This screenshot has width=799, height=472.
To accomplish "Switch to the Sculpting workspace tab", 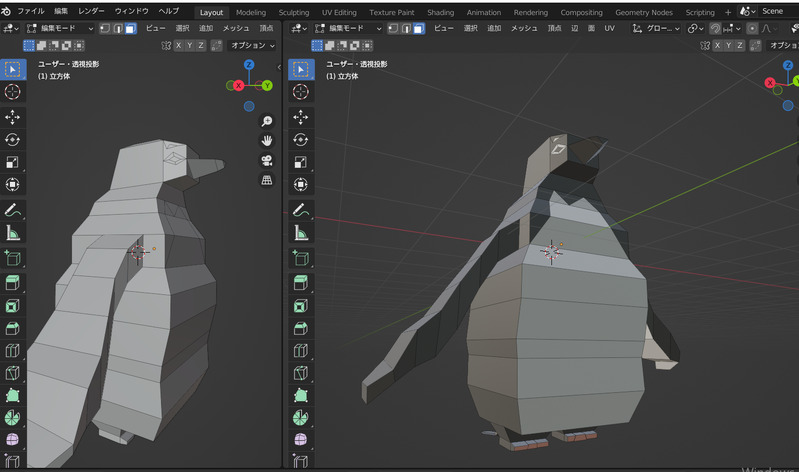I will click(293, 12).
